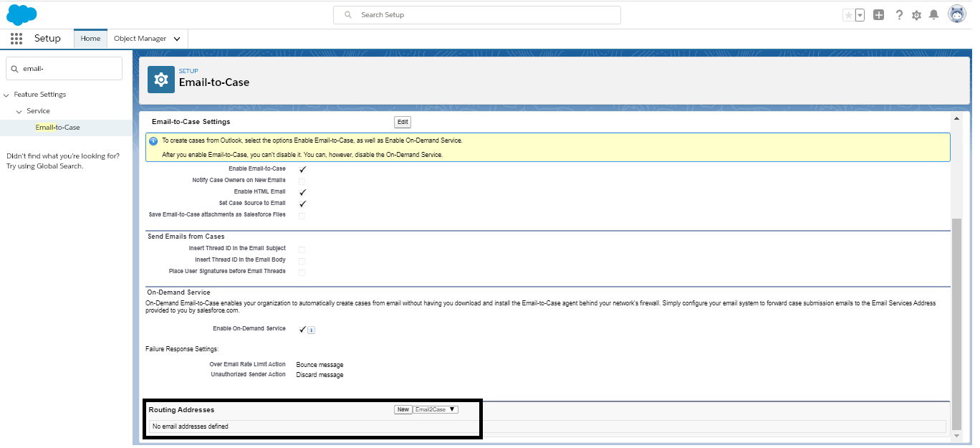Toggle Save Email-to-Case attachments as Salesforce Files

point(302,215)
